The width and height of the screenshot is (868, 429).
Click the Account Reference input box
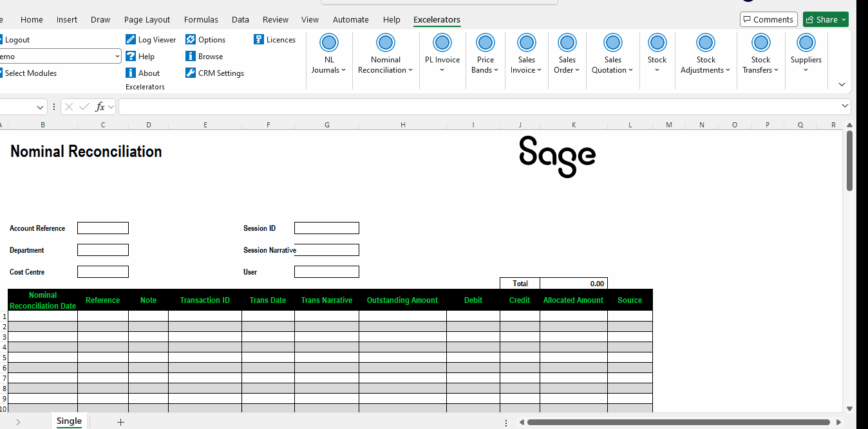coord(103,228)
